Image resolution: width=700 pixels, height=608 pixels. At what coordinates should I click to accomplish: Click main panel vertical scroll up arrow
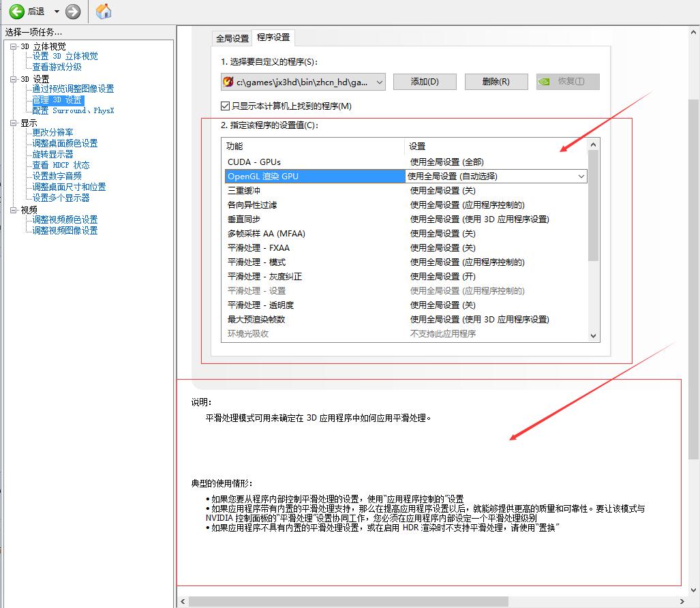point(693,32)
